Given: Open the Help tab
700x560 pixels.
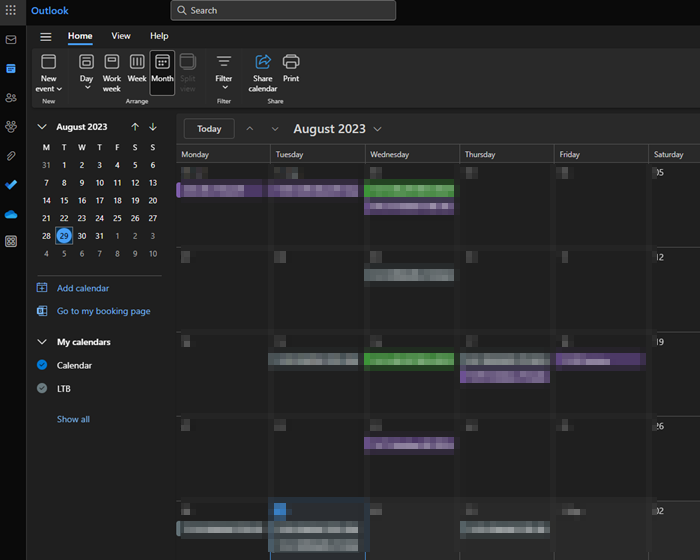Looking at the screenshot, I should click(159, 36).
